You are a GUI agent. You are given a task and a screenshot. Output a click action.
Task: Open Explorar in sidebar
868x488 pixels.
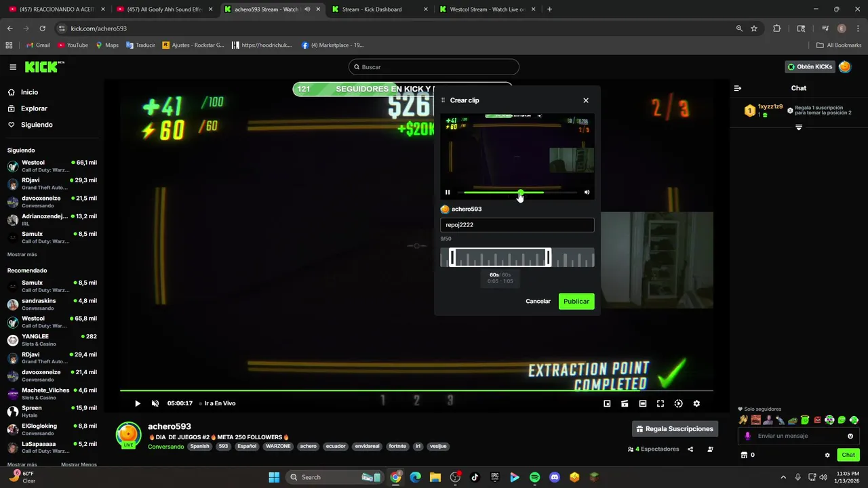click(x=34, y=108)
